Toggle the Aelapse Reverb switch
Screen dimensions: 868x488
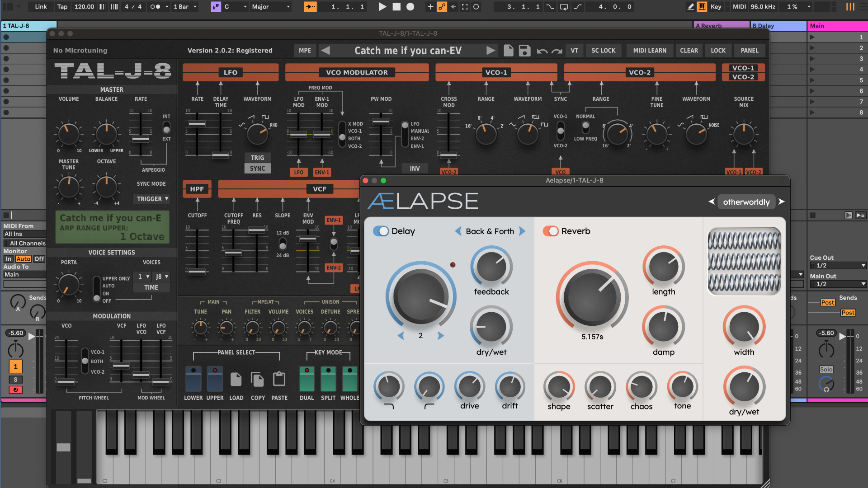coord(551,231)
